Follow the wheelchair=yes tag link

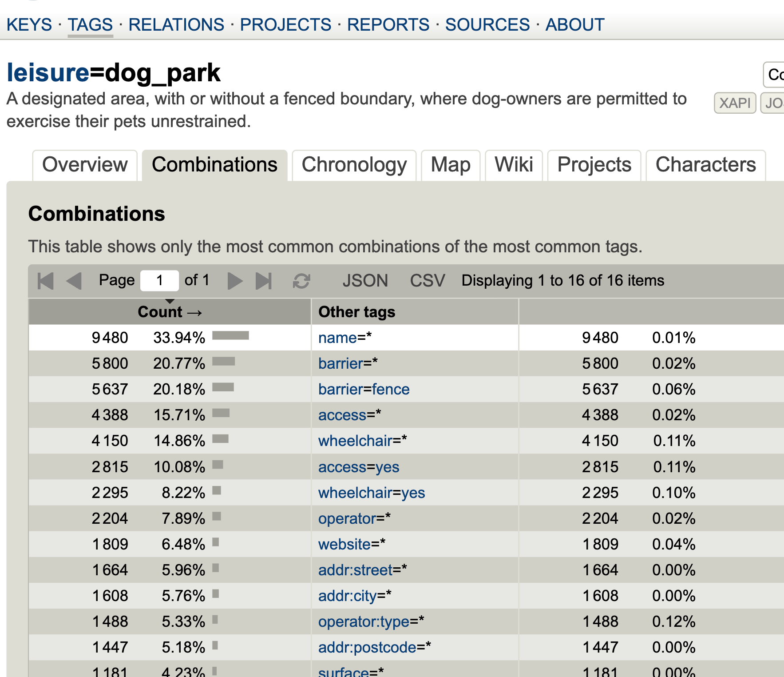click(x=371, y=493)
